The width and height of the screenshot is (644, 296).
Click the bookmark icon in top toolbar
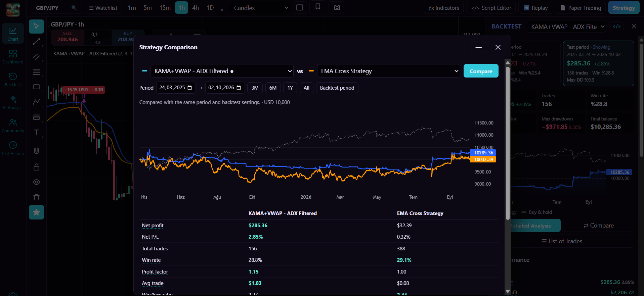pos(318,7)
